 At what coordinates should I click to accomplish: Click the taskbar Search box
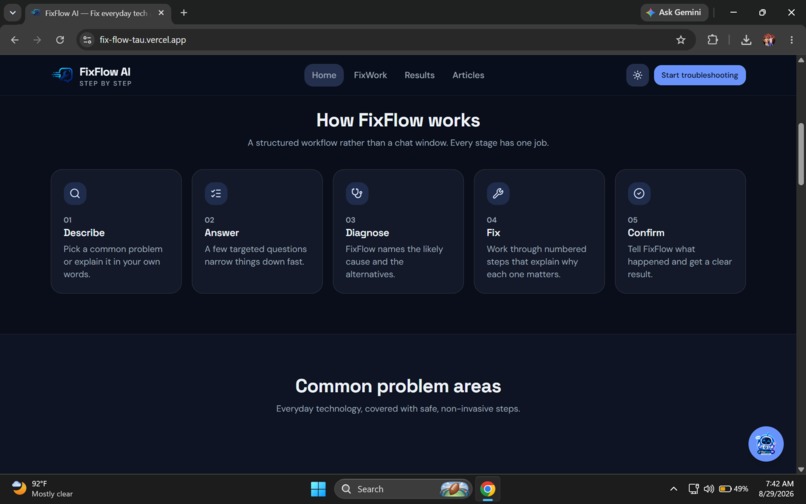(x=403, y=489)
